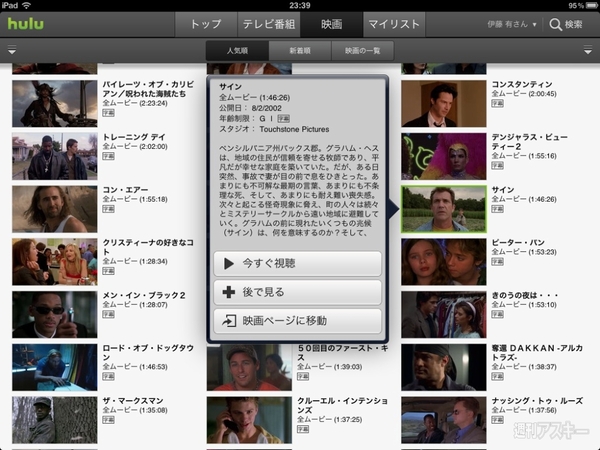Click the subtitle badge in サイン popup
The width and height of the screenshot is (600, 450).
284,119
